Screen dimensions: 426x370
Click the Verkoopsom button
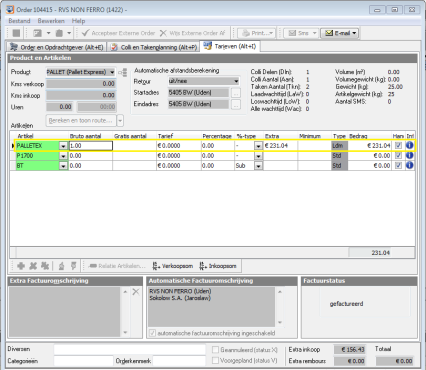click(173, 266)
